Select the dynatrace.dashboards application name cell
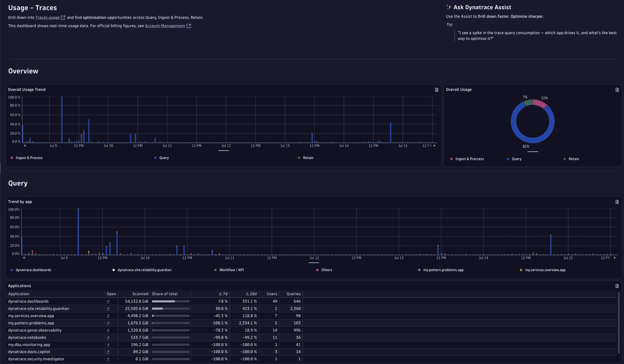The width and height of the screenshot is (624, 364). click(28, 301)
